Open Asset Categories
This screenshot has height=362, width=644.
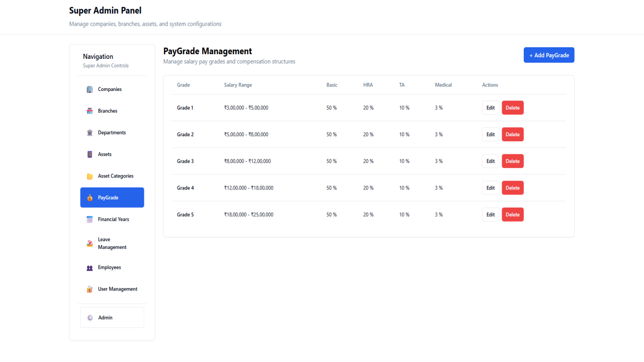(x=112, y=176)
